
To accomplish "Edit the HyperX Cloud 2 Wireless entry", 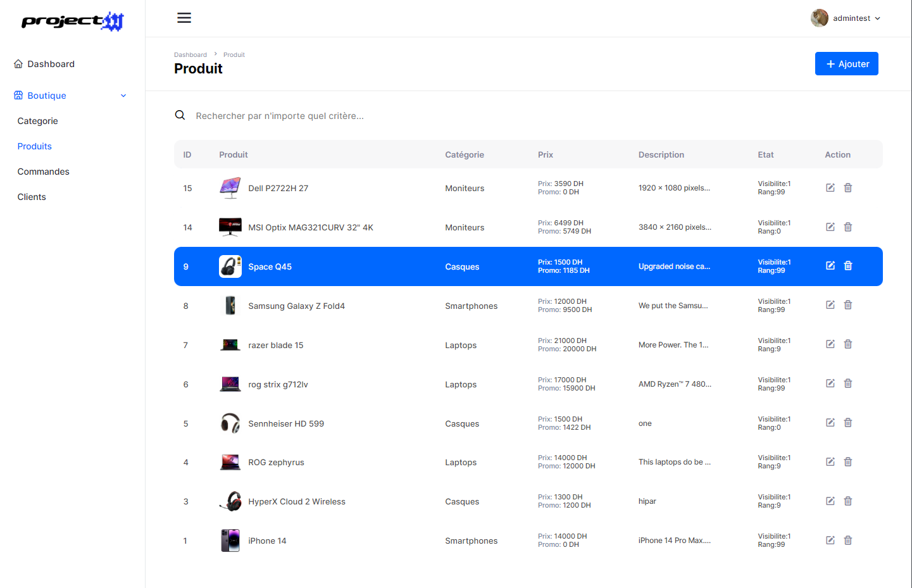I will pos(830,501).
